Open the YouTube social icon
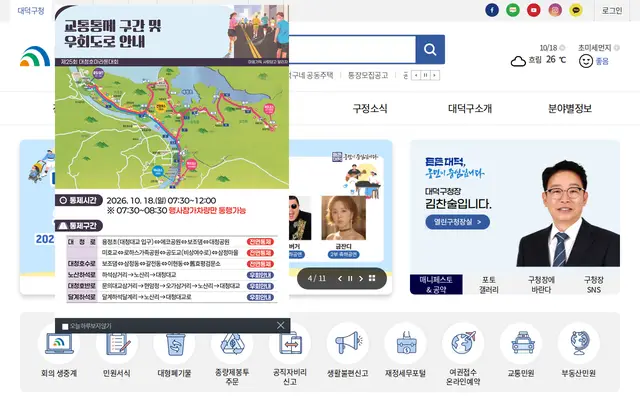Image resolution: width=640 pixels, height=400 pixels. tap(533, 10)
